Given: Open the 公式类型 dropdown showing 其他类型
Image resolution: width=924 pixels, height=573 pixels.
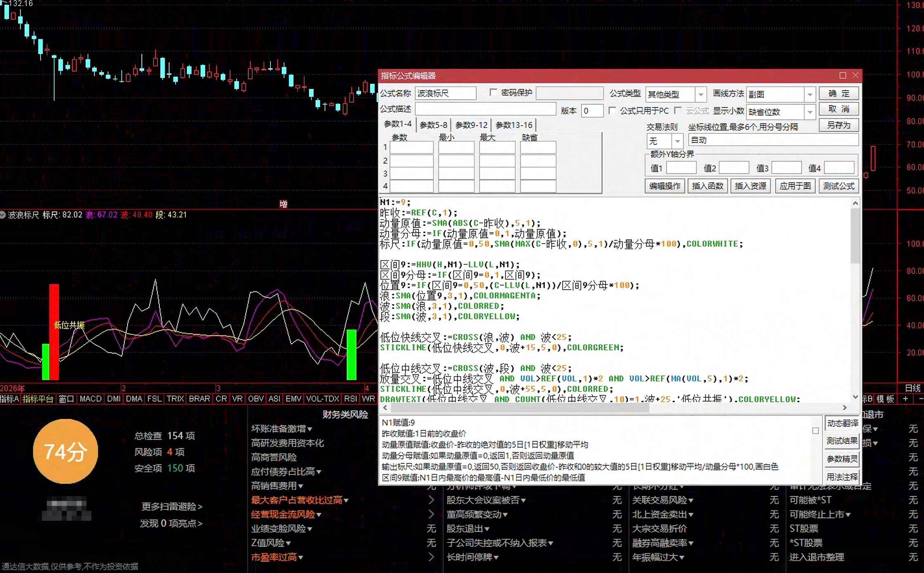Looking at the screenshot, I should click(701, 95).
